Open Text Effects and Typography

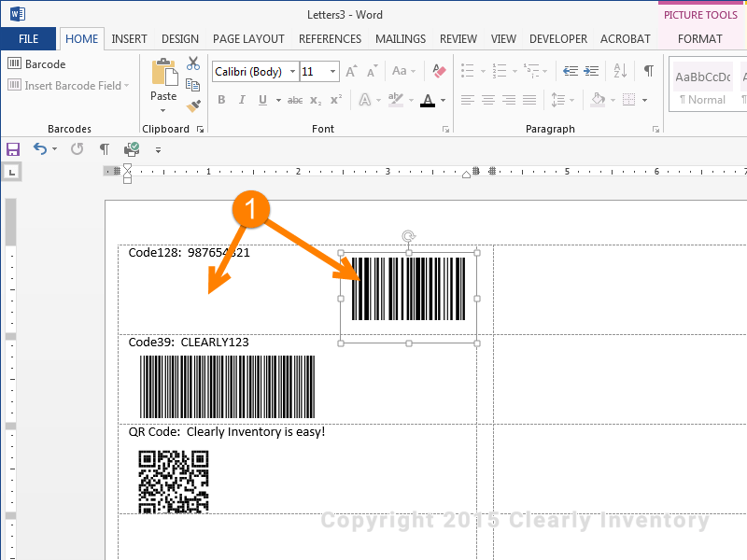365,100
